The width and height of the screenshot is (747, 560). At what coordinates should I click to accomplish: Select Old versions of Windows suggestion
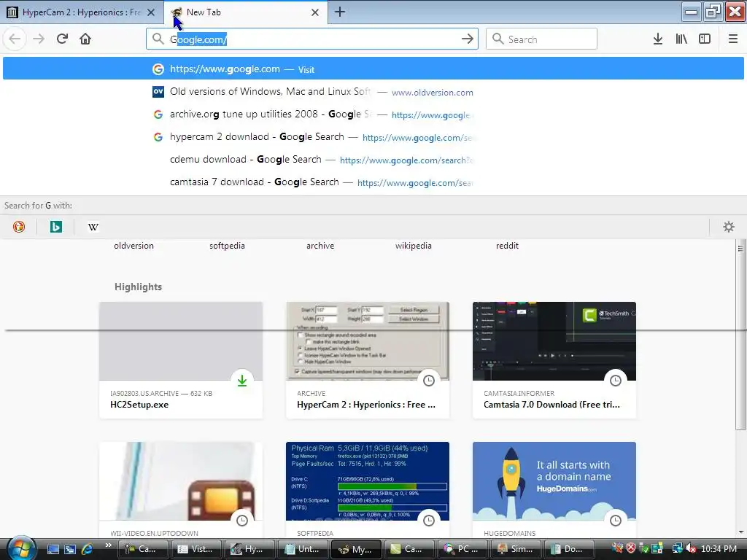(373, 91)
